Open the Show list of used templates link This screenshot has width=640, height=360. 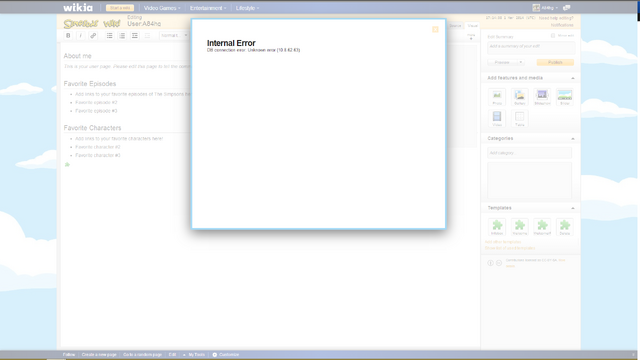(510, 248)
